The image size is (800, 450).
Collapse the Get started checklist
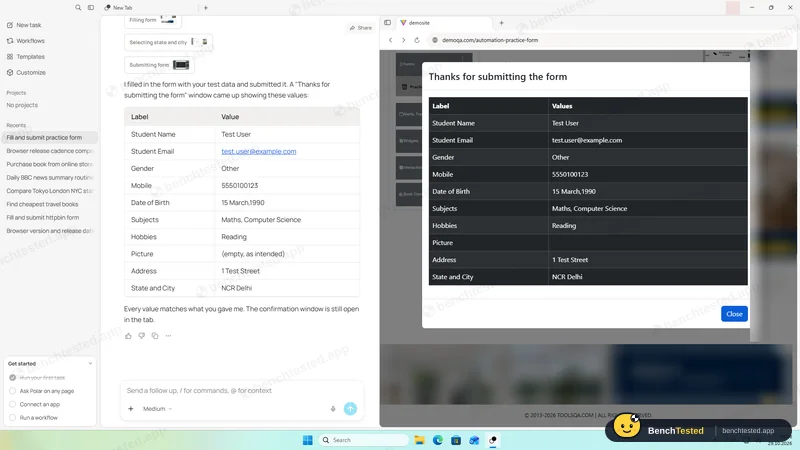[x=90, y=364]
